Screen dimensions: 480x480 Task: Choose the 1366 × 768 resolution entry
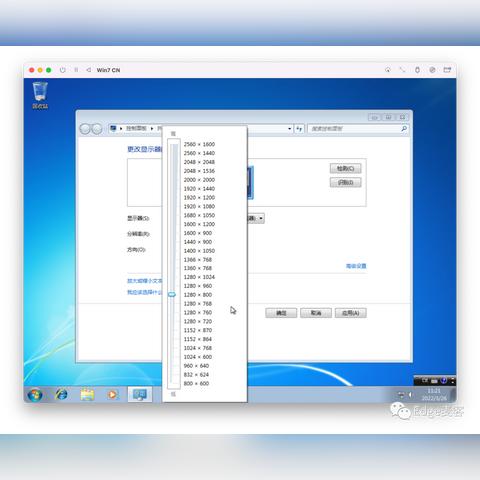[x=198, y=260]
